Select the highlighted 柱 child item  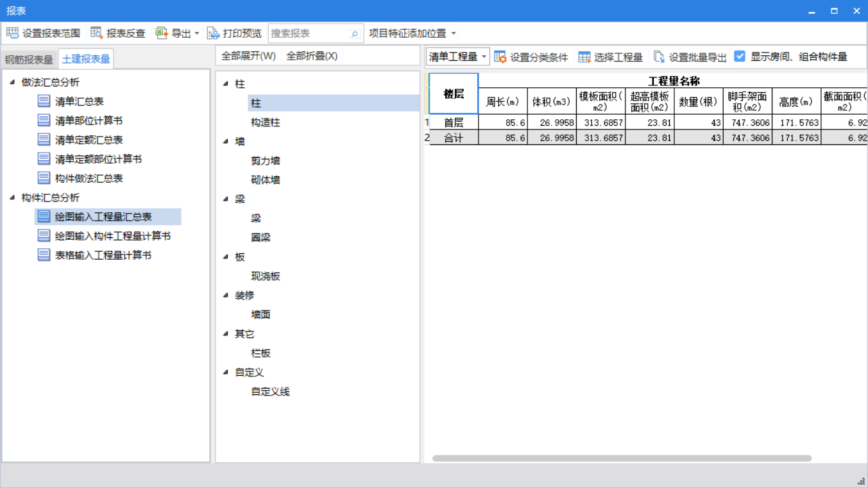pos(334,103)
